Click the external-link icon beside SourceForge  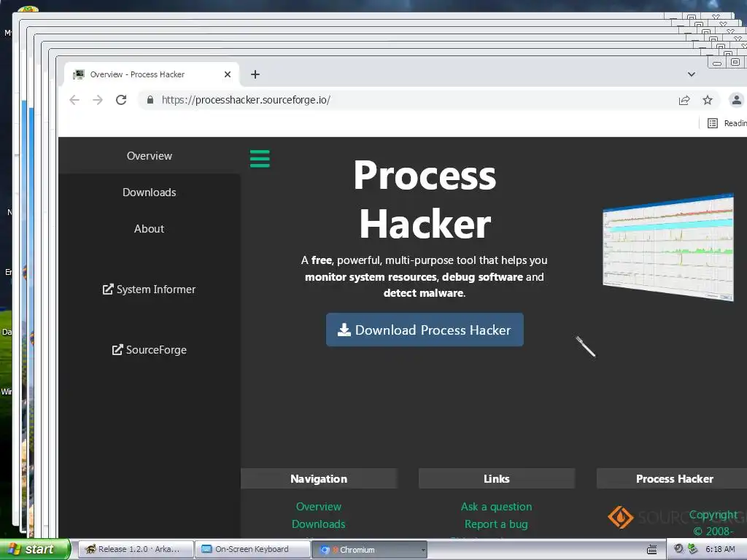[x=117, y=349]
